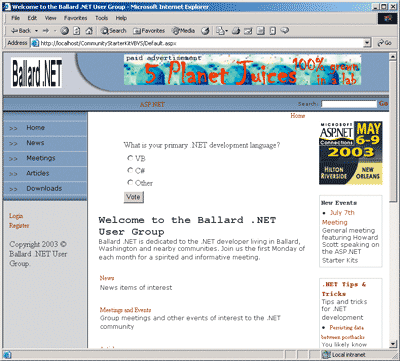Expand the Address bar dropdown arrow
Screen dimensions: 400x361
pyautogui.click(x=367, y=43)
